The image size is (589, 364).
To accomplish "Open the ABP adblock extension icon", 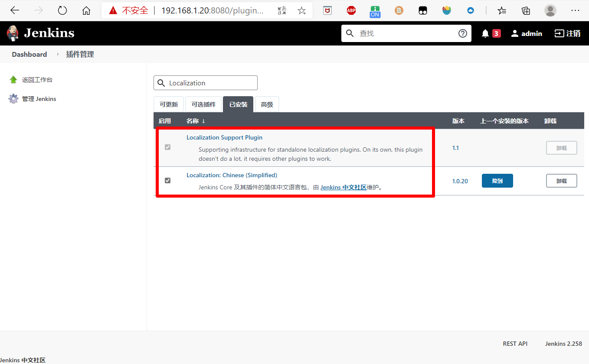I will tap(351, 10).
